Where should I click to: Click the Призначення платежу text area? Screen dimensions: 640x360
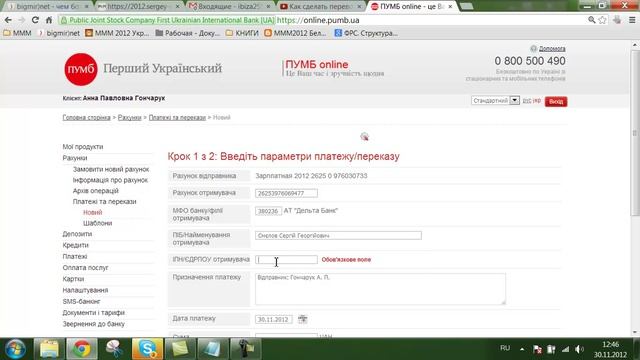(x=380, y=289)
